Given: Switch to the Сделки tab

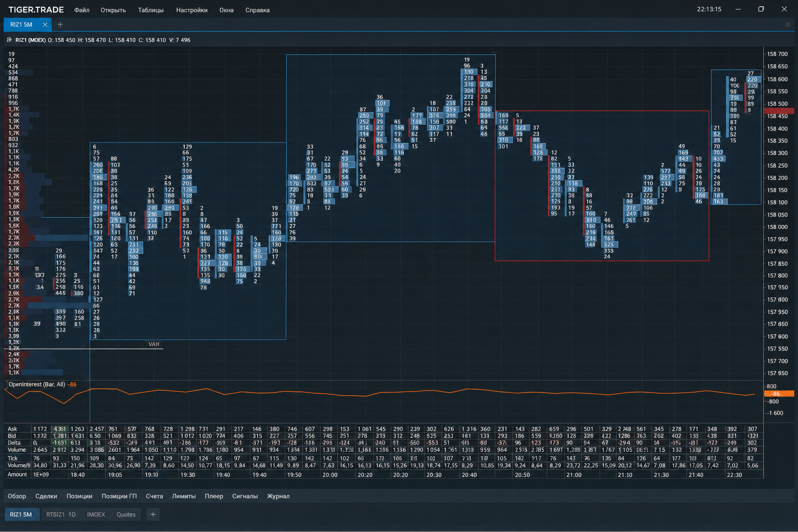Looking at the screenshot, I should (x=46, y=496).
